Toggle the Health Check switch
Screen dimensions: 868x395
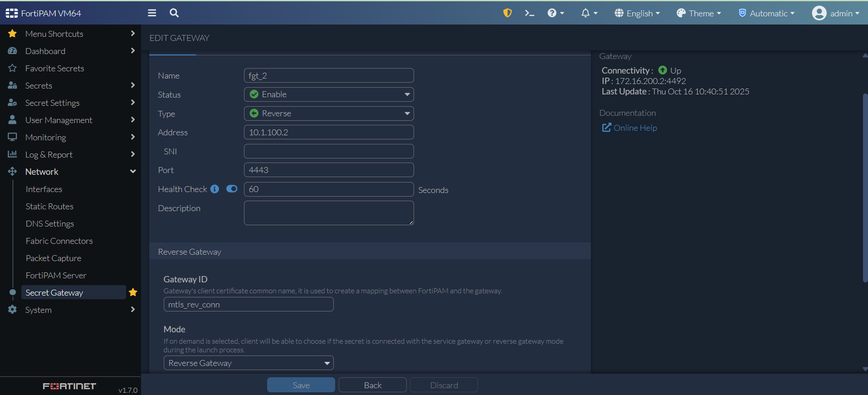pyautogui.click(x=232, y=189)
